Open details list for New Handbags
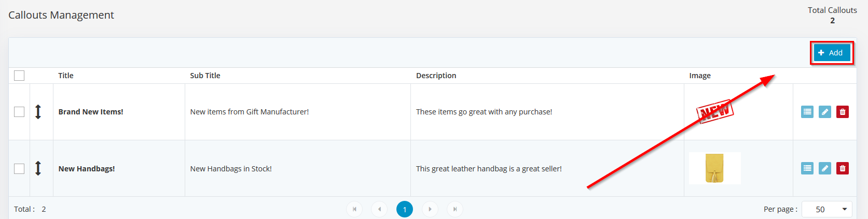Screen dimensions: 868x219 tap(807, 168)
